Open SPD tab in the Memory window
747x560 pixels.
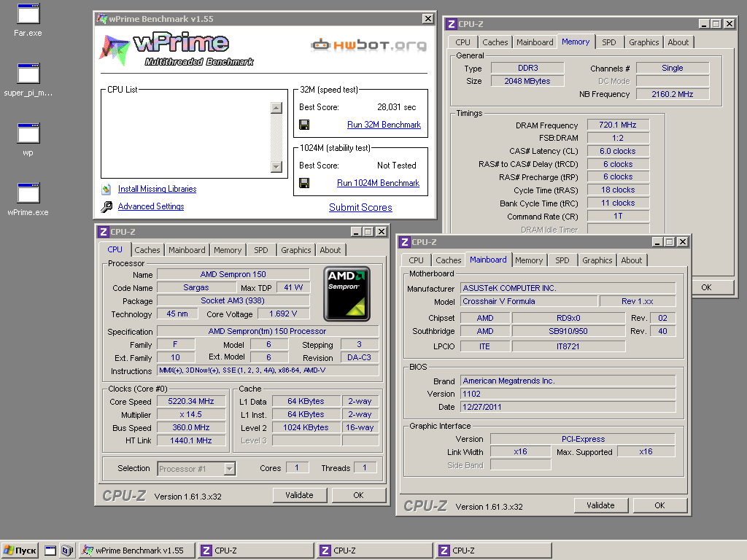609,42
